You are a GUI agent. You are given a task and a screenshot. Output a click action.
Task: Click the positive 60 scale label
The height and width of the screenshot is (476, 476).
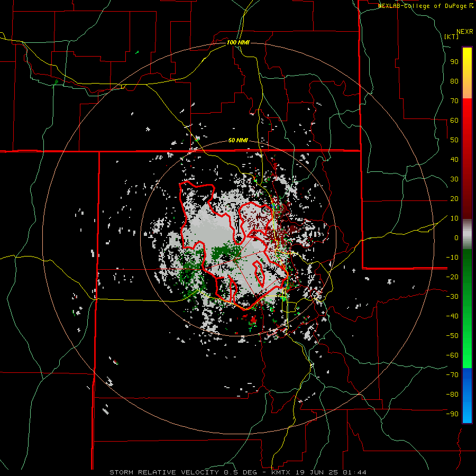coord(454,121)
